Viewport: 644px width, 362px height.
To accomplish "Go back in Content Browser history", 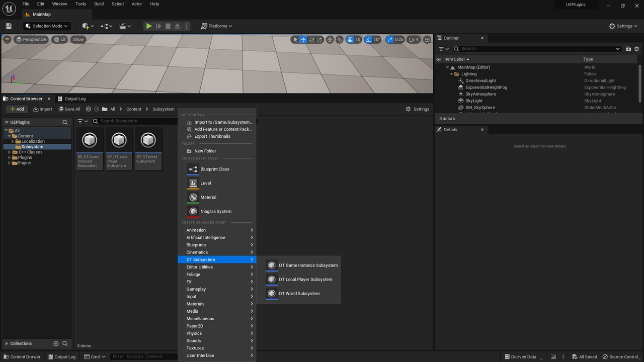I will point(89,109).
